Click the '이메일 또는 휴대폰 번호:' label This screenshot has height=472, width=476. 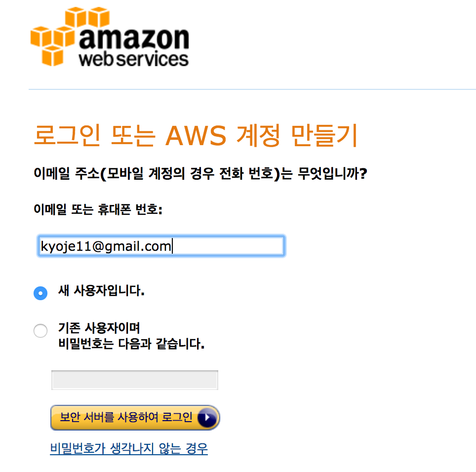(x=98, y=209)
